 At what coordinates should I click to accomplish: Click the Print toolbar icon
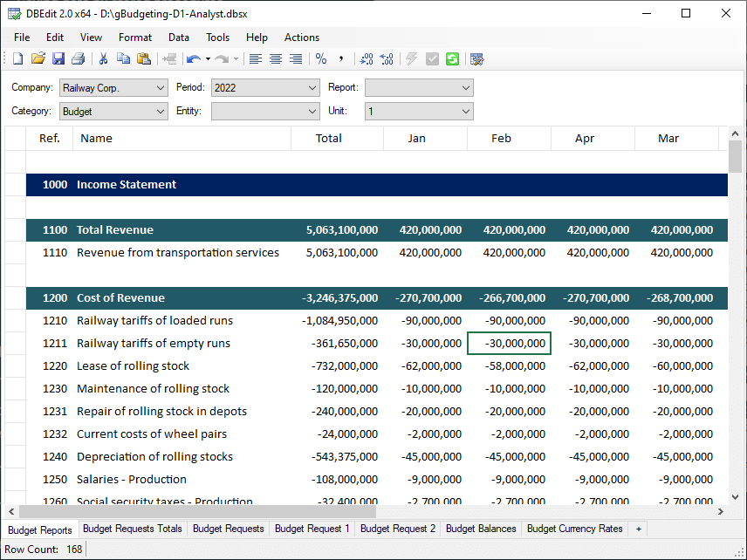click(79, 59)
